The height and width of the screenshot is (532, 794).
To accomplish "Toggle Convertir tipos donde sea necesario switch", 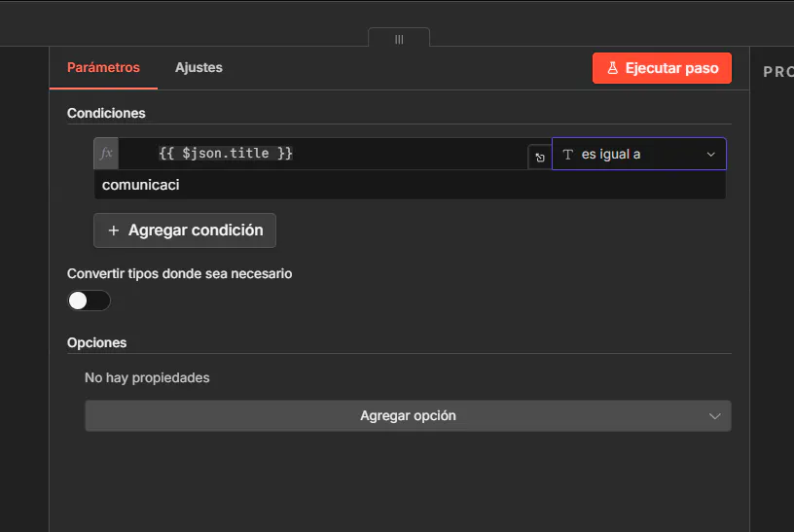I will (x=90, y=301).
